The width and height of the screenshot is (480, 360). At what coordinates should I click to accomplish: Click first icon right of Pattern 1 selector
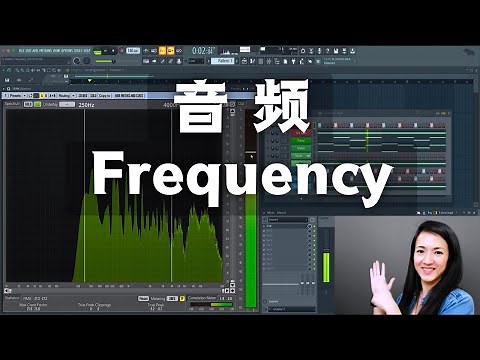[x=244, y=61]
